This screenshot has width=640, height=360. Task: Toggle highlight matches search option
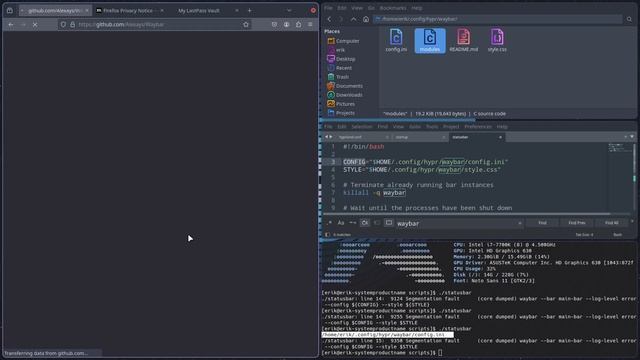coord(389,223)
